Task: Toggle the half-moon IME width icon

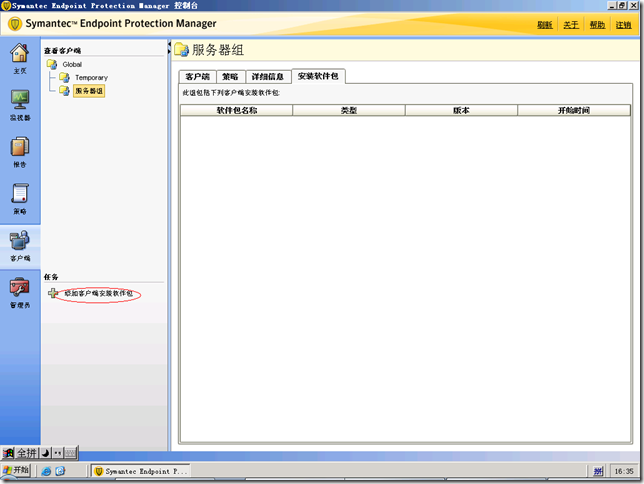Action: pos(46,453)
